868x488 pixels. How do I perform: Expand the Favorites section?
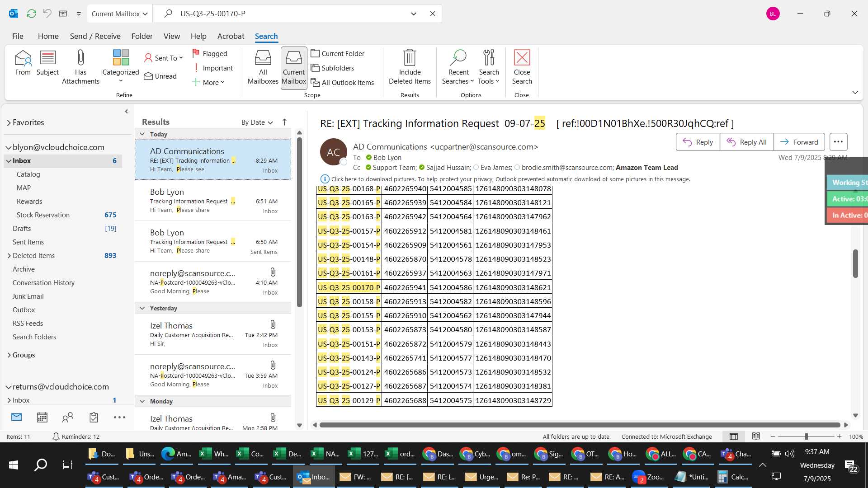(x=9, y=122)
